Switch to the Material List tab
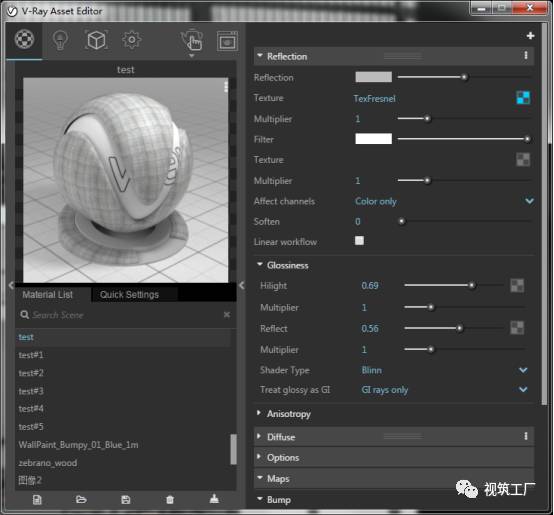Image resolution: width=554 pixels, height=515 pixels. 47,295
